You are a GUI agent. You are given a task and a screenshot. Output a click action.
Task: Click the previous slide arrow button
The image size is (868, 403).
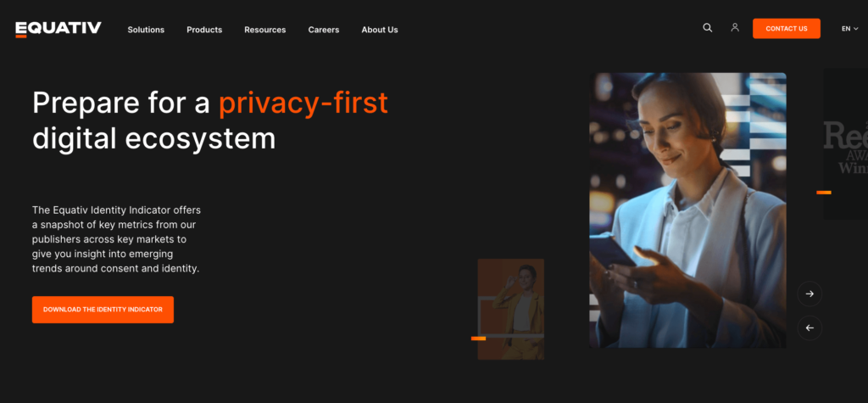click(810, 328)
